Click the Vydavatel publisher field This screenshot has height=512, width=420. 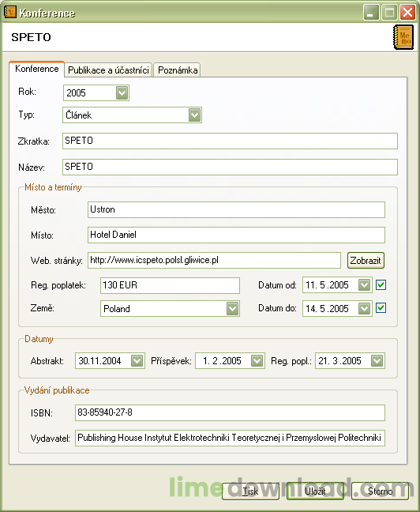point(230,438)
